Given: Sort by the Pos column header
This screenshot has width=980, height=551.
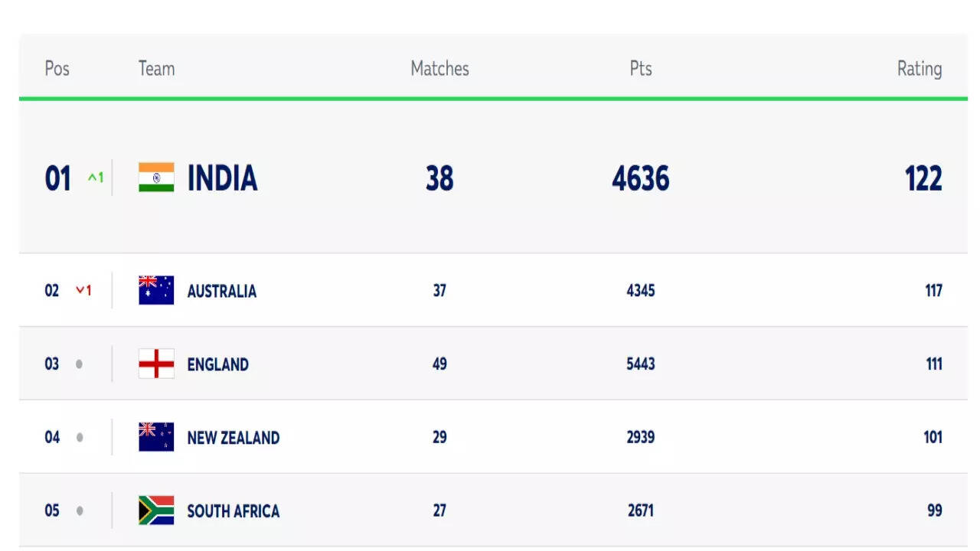Looking at the screenshot, I should pos(57,69).
